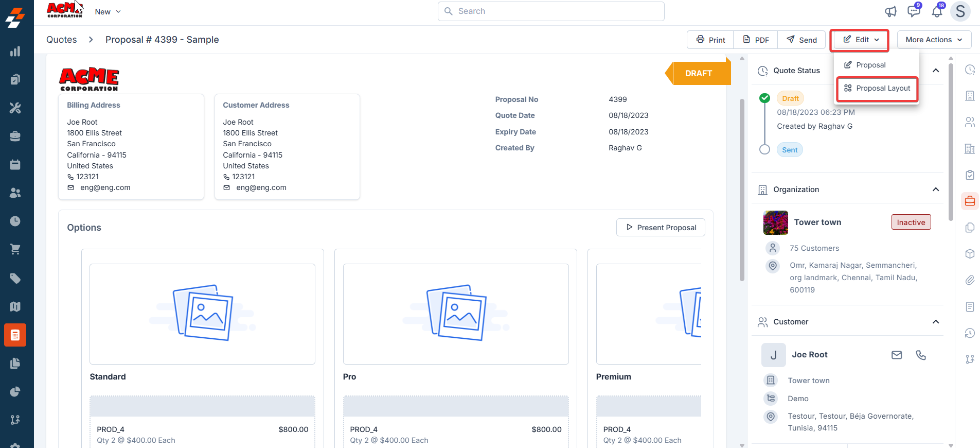The height and width of the screenshot is (448, 980).
Task: Open the dashboard bar chart icon in left sidebar
Action: point(15,51)
